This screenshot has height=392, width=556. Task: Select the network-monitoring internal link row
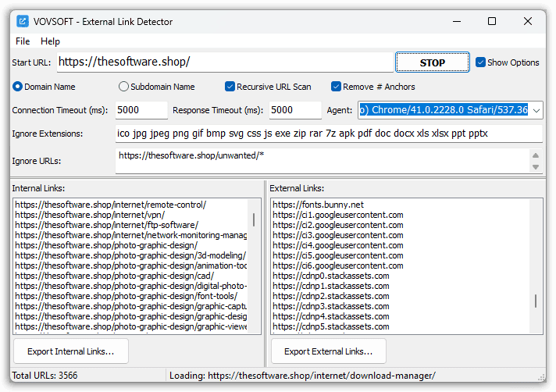click(131, 235)
